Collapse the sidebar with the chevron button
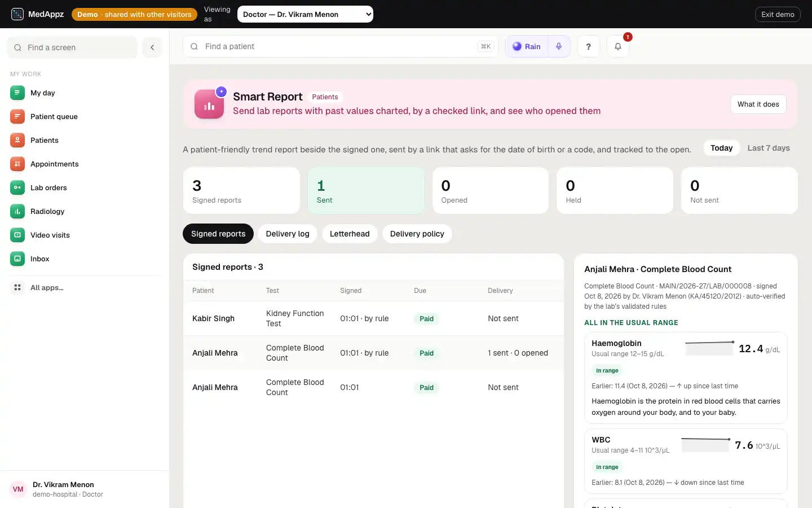Viewport: 812px width, 508px height. pyautogui.click(x=152, y=47)
